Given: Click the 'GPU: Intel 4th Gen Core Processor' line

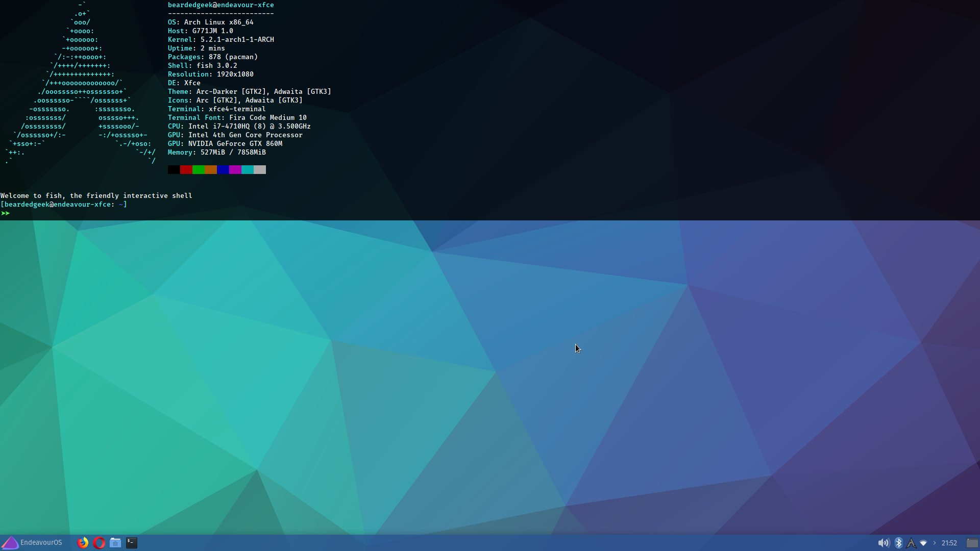Looking at the screenshot, I should click(235, 135).
